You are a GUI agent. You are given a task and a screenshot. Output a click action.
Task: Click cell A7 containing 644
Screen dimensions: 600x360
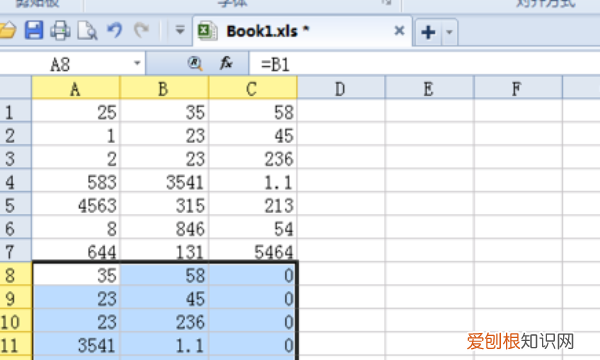(x=76, y=251)
